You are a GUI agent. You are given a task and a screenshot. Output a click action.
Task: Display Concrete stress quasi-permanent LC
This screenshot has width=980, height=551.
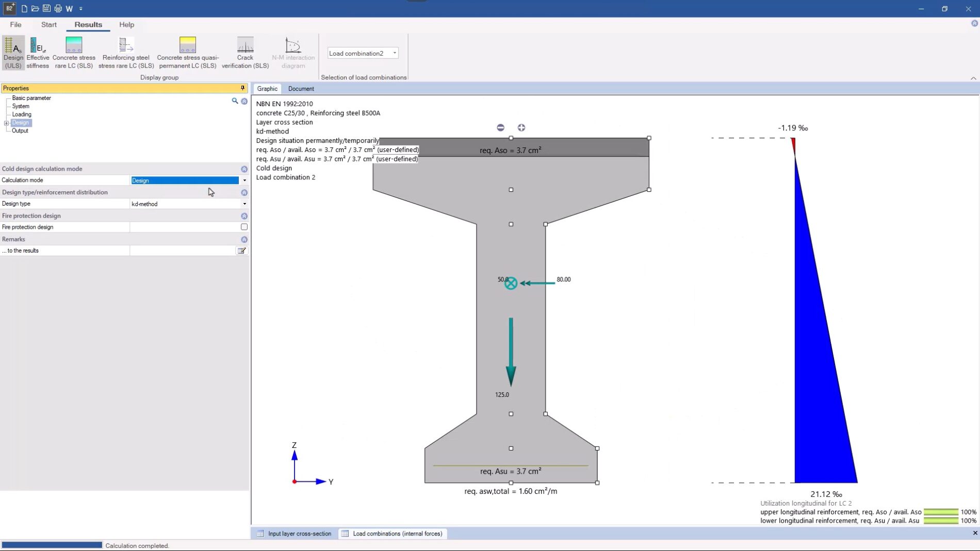pyautogui.click(x=187, y=52)
